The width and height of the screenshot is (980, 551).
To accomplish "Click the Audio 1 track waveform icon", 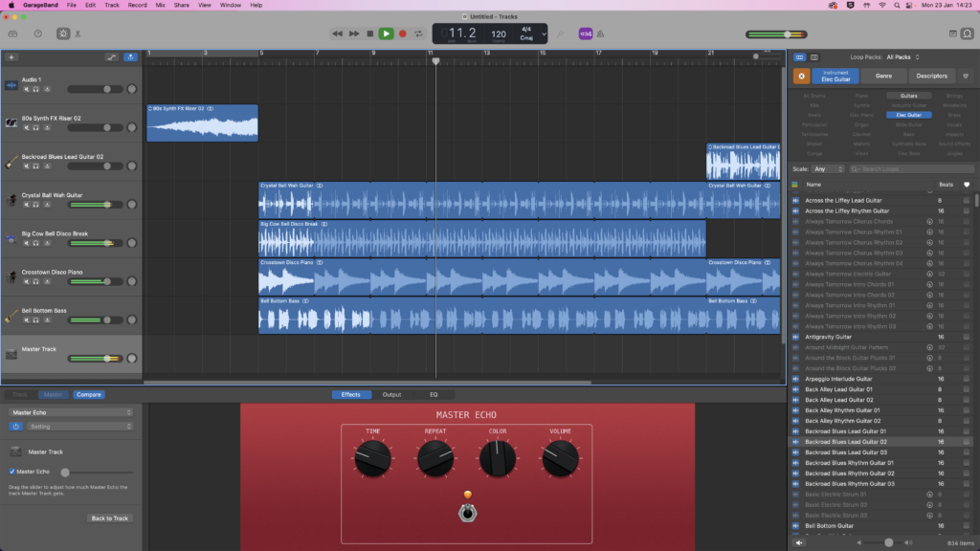I will point(11,85).
